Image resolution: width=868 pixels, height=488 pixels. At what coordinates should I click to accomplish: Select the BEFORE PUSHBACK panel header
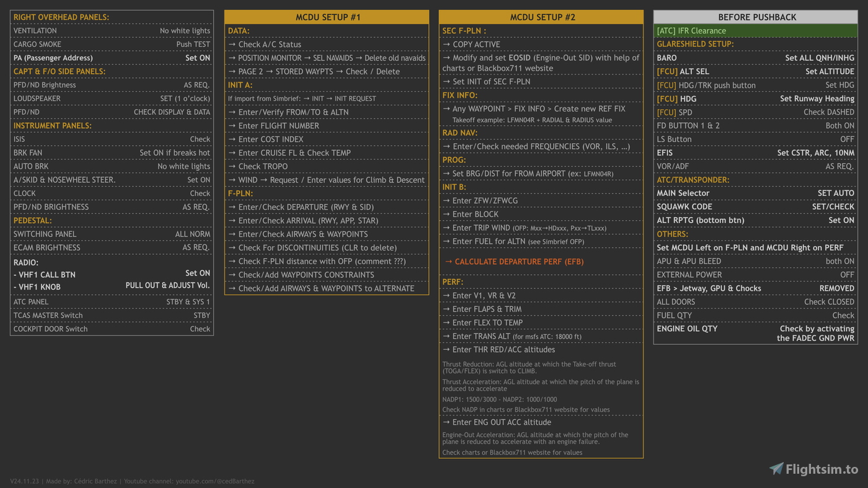click(756, 17)
